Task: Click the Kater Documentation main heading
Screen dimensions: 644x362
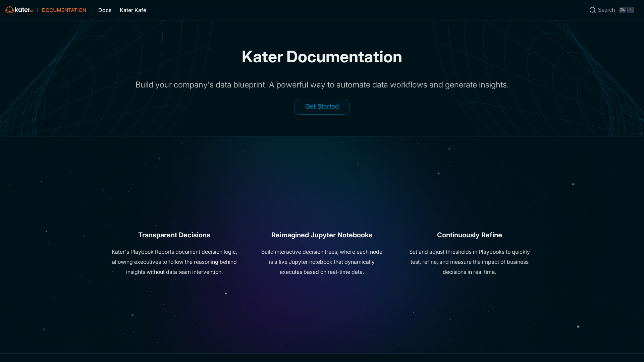Action: click(x=322, y=57)
